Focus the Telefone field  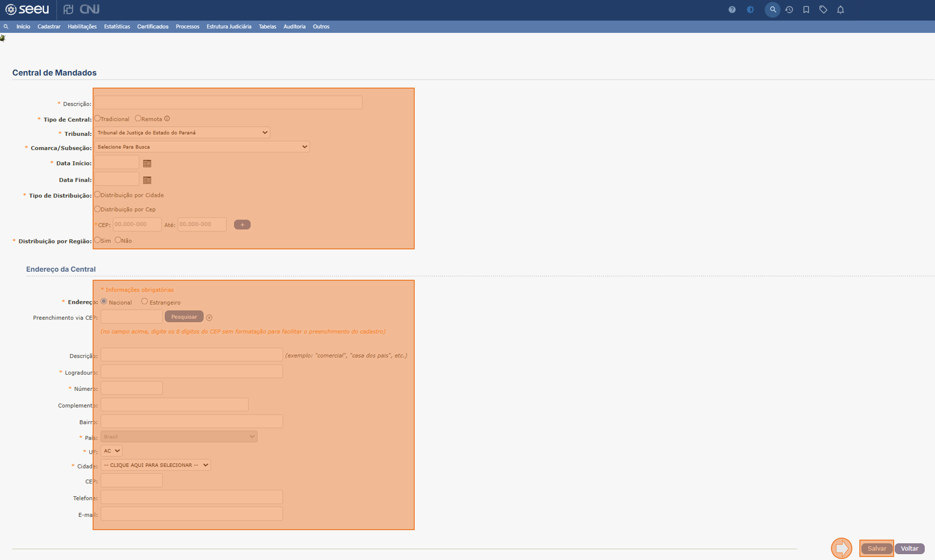point(192,497)
